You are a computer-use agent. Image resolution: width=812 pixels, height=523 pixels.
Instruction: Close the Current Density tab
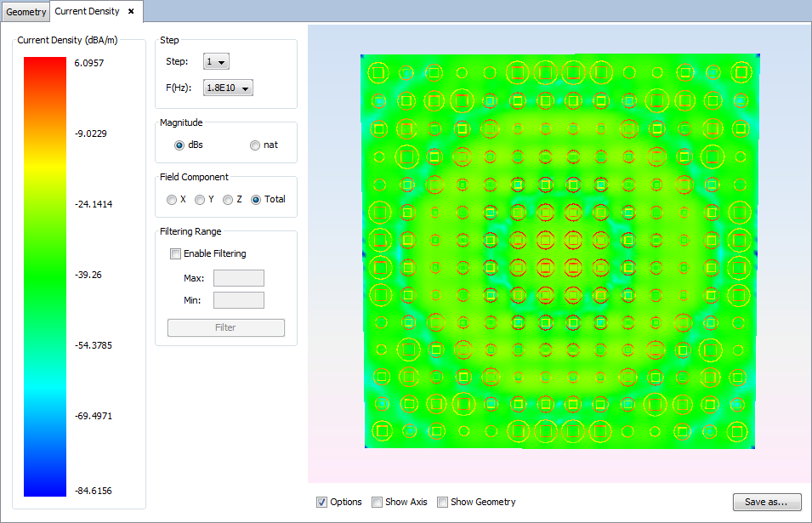click(x=131, y=12)
